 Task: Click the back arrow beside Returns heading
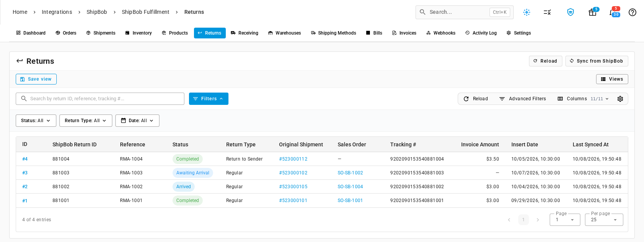20,61
